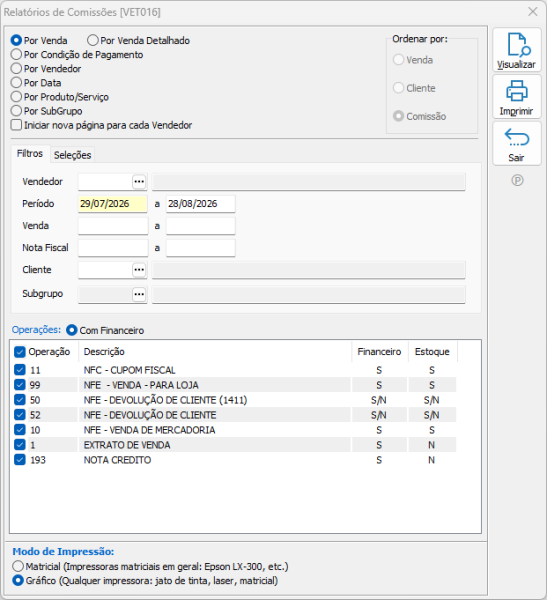Select Por Vendedor report option

[16, 69]
